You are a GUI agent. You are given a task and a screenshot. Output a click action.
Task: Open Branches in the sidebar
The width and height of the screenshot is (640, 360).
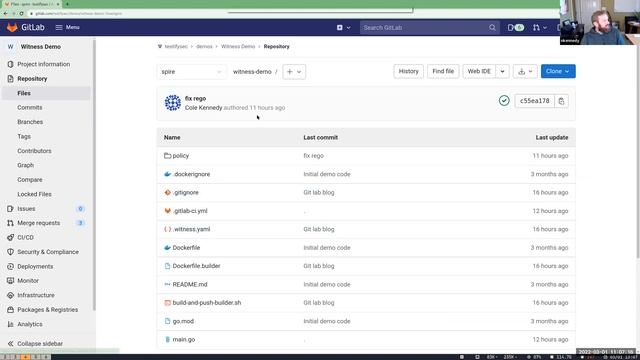point(30,122)
